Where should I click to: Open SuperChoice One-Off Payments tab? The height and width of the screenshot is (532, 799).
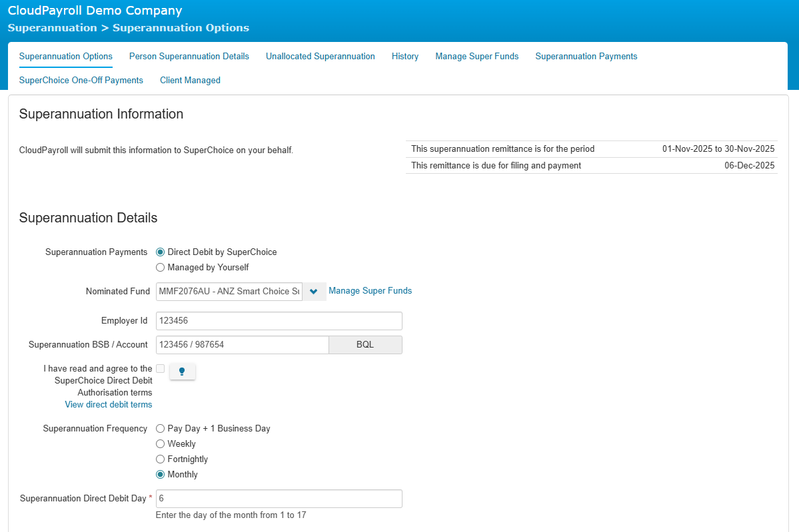[x=81, y=81]
